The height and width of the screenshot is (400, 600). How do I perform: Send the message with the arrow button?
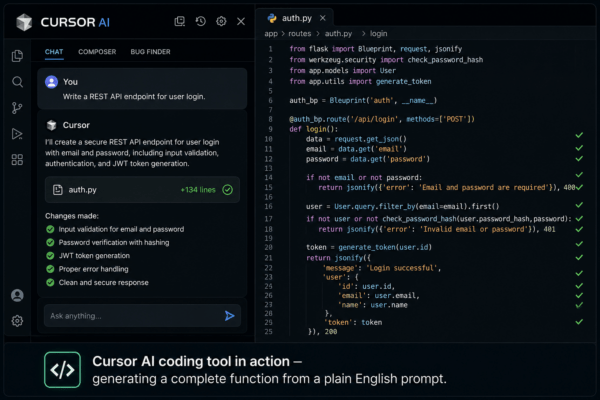[230, 316]
